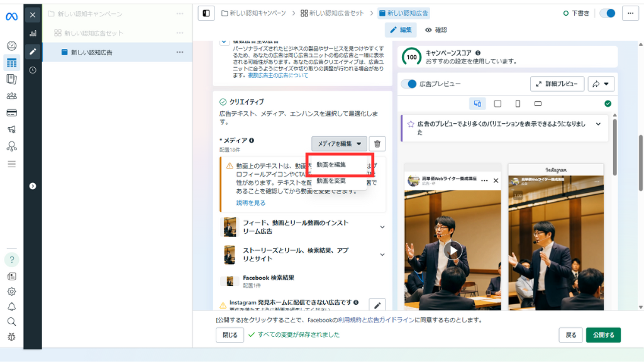
Task: Click the bar chart icon in dark panel
Action: click(33, 33)
